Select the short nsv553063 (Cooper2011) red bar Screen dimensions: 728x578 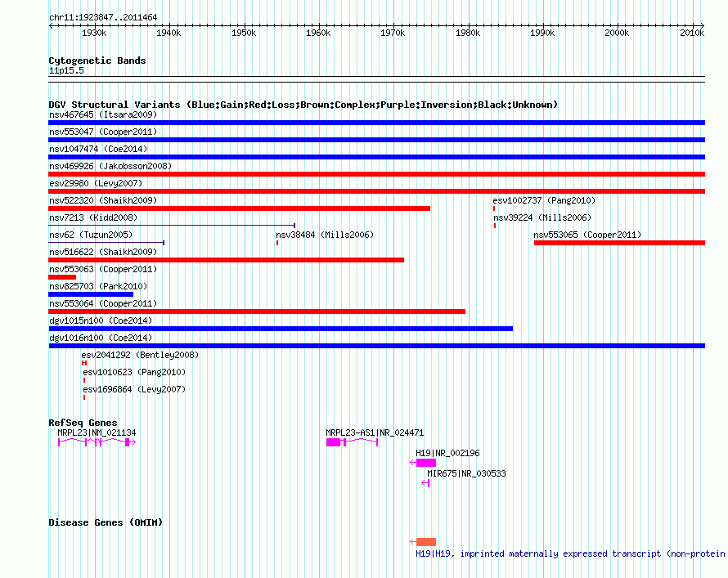coord(62,277)
